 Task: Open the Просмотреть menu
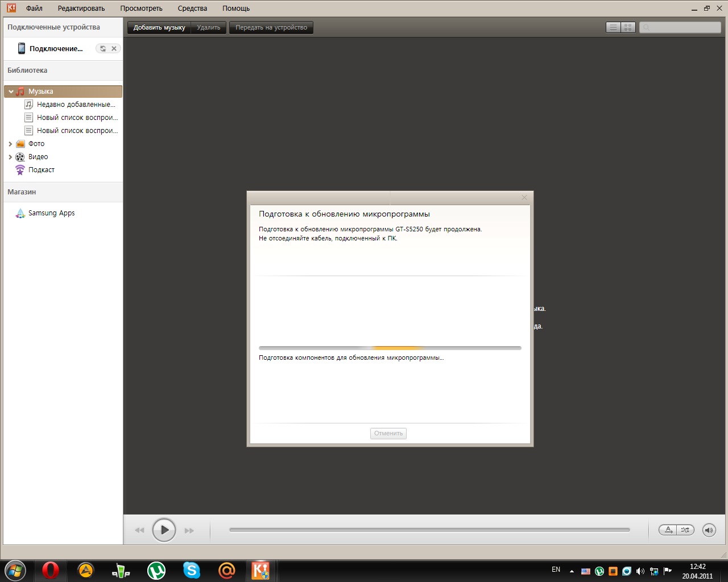[x=141, y=9]
